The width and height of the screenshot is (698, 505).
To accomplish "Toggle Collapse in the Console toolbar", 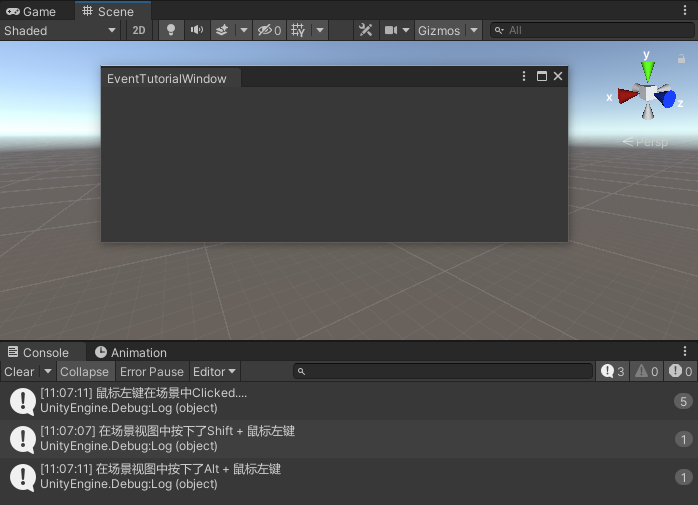I will click(x=85, y=371).
